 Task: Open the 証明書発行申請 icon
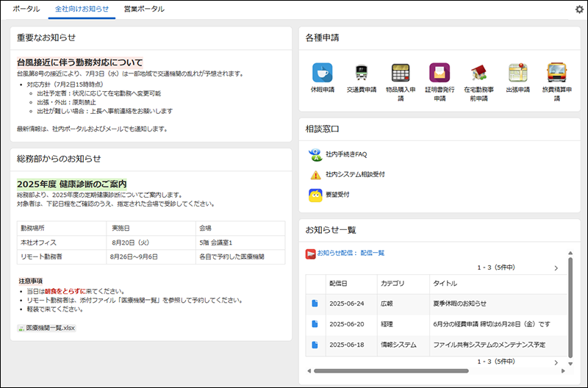[440, 72]
